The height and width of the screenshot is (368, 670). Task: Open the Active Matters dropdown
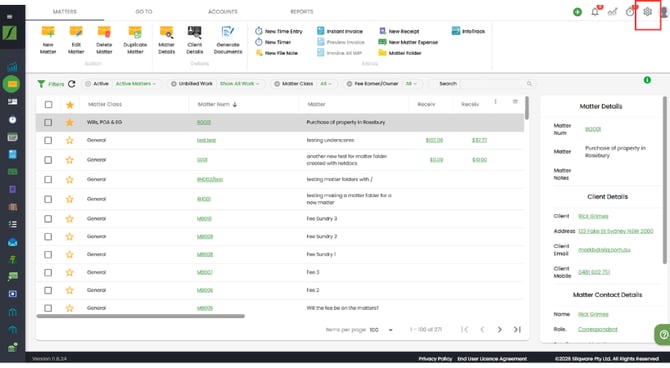(135, 84)
